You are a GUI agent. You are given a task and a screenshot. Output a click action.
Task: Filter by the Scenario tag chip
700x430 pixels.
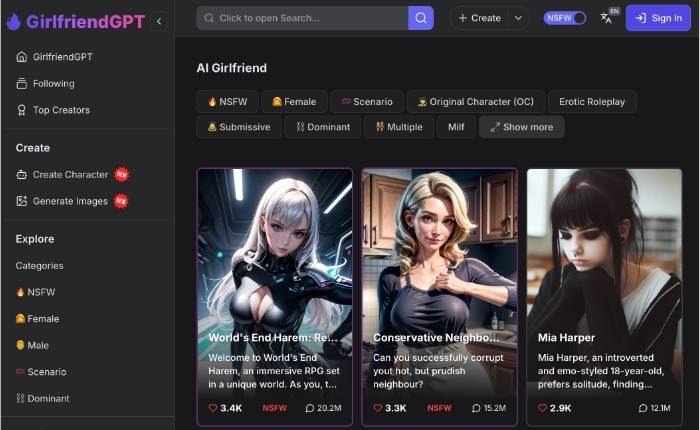367,102
